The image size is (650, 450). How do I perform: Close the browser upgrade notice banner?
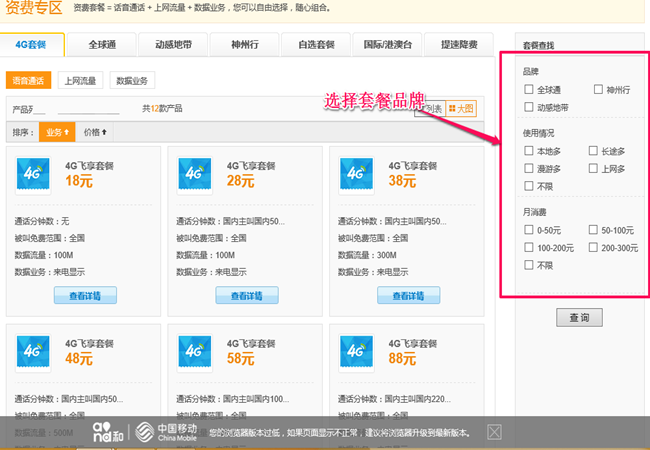pyautogui.click(x=494, y=432)
